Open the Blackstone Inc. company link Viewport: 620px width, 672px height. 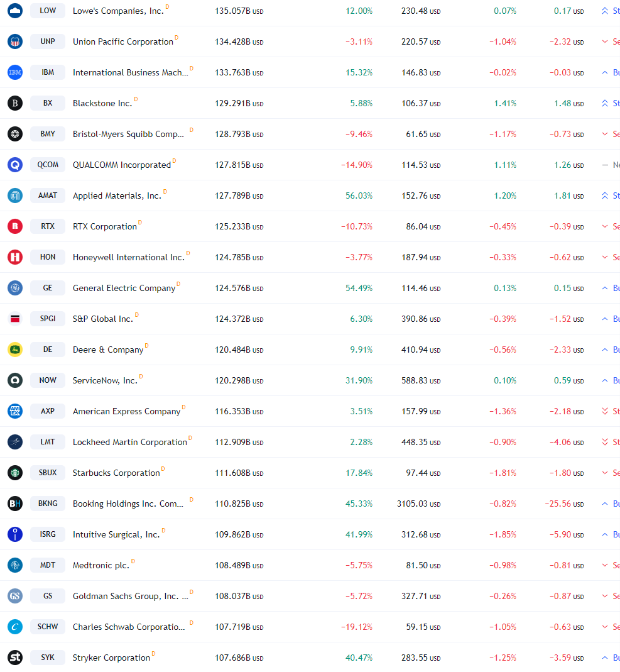pos(102,103)
